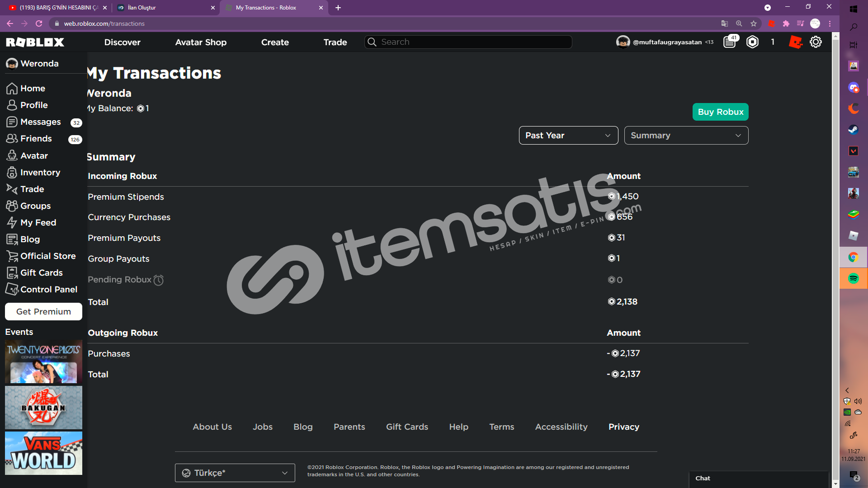This screenshot has width=868, height=488.
Task: Switch to the İlan Oluştur tab
Action: tap(166, 8)
